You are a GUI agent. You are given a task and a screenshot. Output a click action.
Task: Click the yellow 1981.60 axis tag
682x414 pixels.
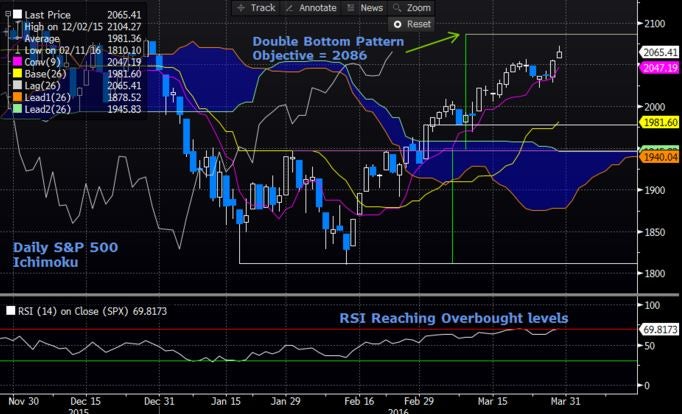[x=660, y=123]
